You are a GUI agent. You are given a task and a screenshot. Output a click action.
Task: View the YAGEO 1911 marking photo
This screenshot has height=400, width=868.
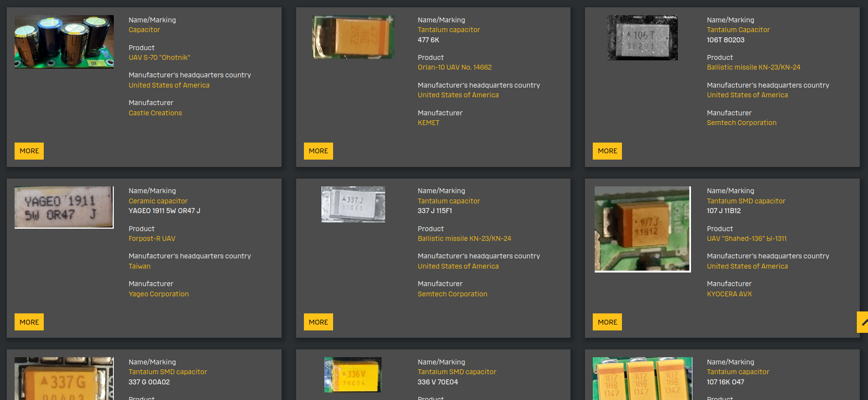(64, 207)
